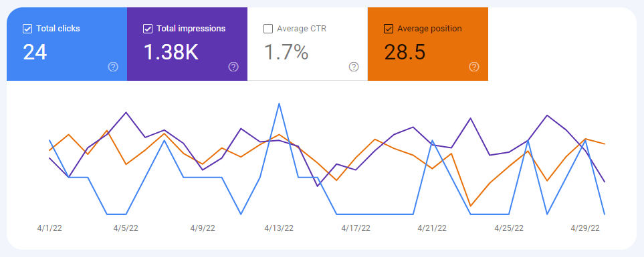Disable the Average position checkbox
This screenshot has height=257, width=644.
point(388,29)
